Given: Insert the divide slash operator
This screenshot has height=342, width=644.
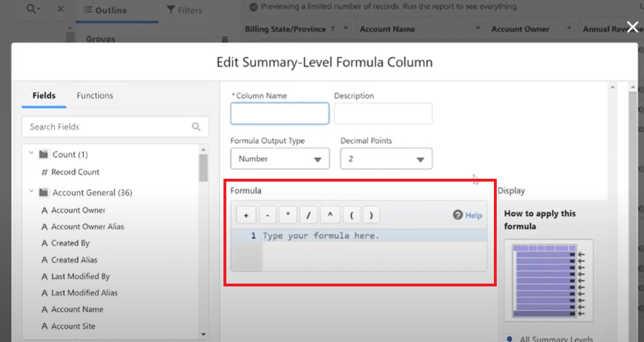Looking at the screenshot, I should click(308, 215).
